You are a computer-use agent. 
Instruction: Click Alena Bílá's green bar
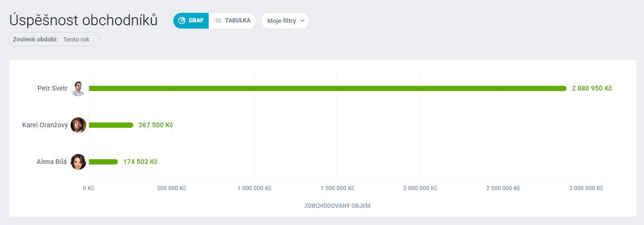pos(103,162)
